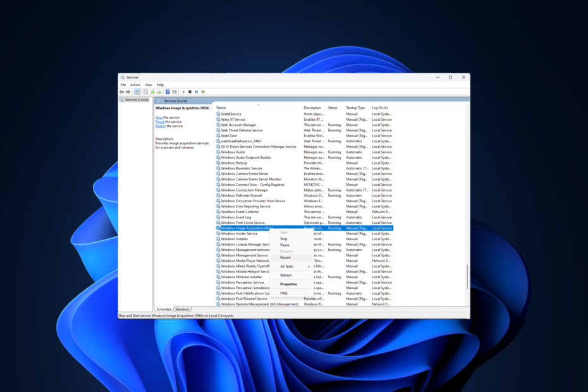This screenshot has width=588, height=392.
Task: Select the Web Threat Defense Service row
Action: (x=304, y=130)
